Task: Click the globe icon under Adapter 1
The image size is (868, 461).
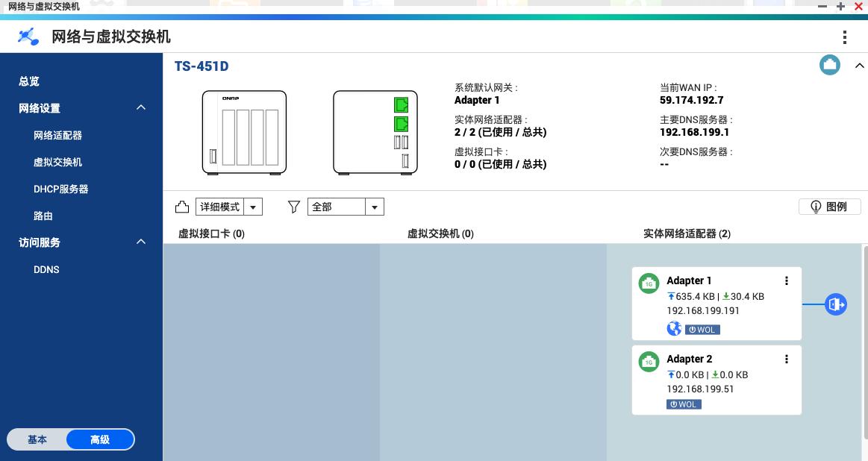Action: coord(674,328)
